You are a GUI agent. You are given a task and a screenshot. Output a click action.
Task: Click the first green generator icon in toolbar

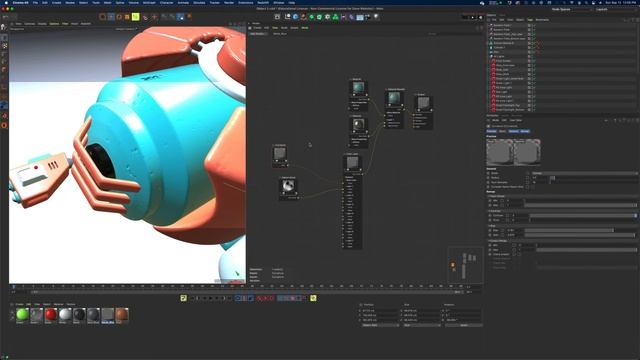pyautogui.click(x=311, y=17)
